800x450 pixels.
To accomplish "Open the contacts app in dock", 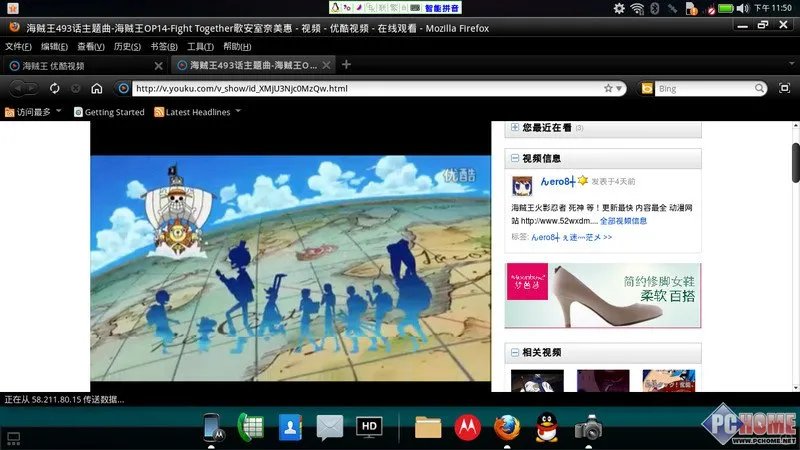I will click(x=290, y=427).
